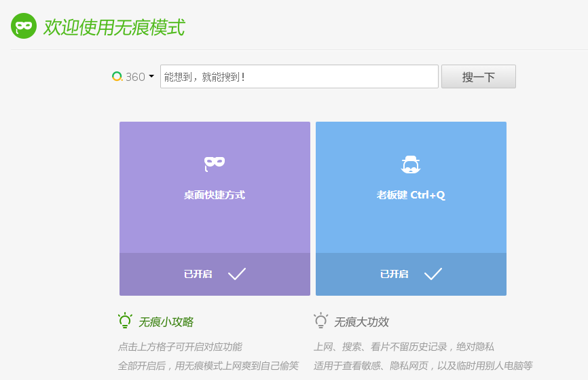Screen dimensions: 588x380
Task: Focus the search box saying 能想到，就能搜到！
Action: coord(299,77)
